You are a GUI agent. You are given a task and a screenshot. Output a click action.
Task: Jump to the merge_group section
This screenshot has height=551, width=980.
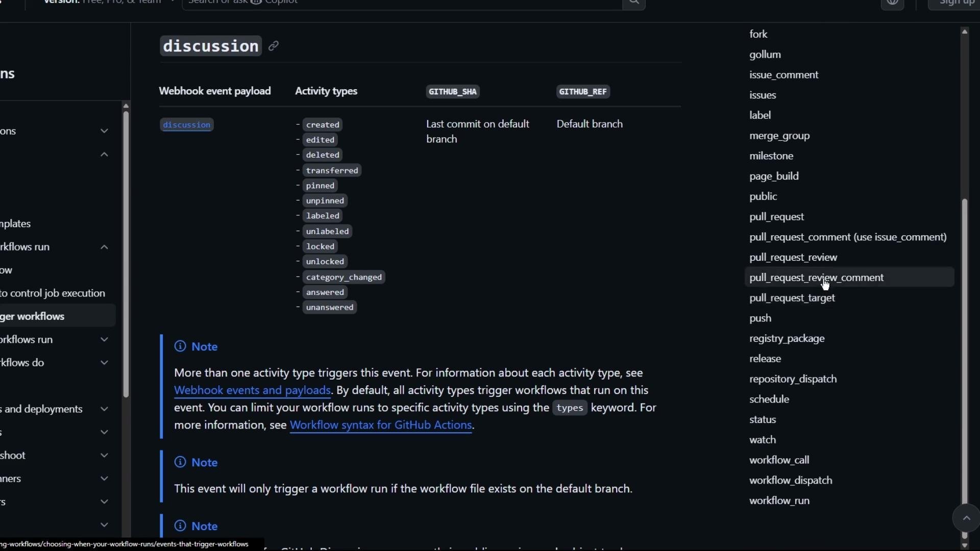tap(779, 136)
